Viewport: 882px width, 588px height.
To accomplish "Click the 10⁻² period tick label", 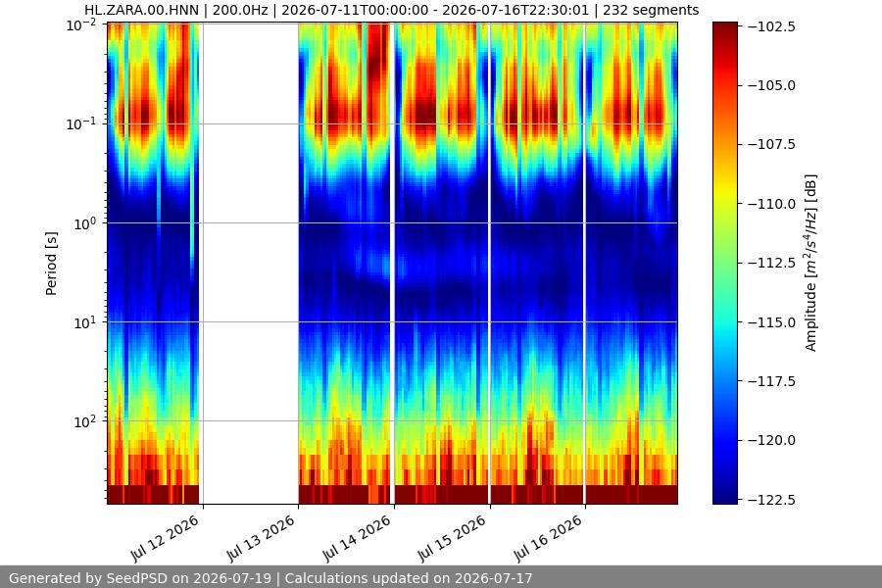I will click(x=81, y=24).
